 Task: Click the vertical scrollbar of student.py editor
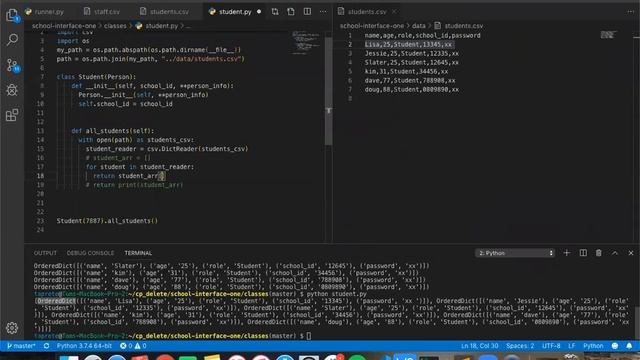pos(329,91)
